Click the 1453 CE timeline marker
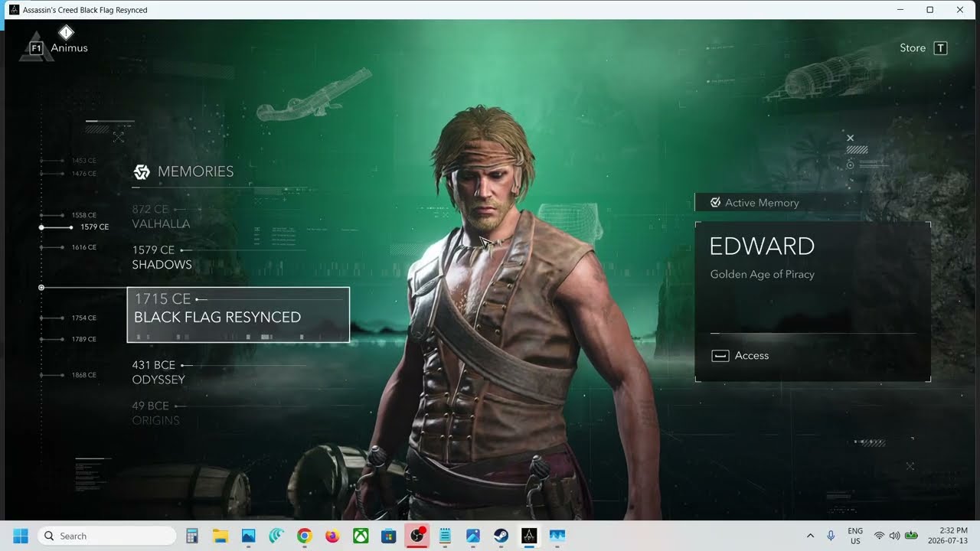Viewport: 980px width, 551px height. point(68,161)
